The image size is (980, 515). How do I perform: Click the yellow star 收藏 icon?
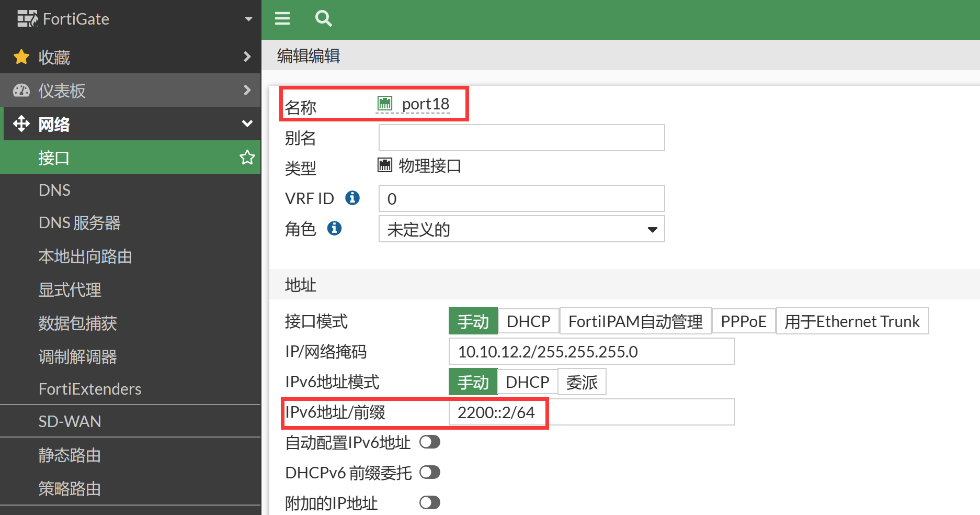(x=21, y=57)
